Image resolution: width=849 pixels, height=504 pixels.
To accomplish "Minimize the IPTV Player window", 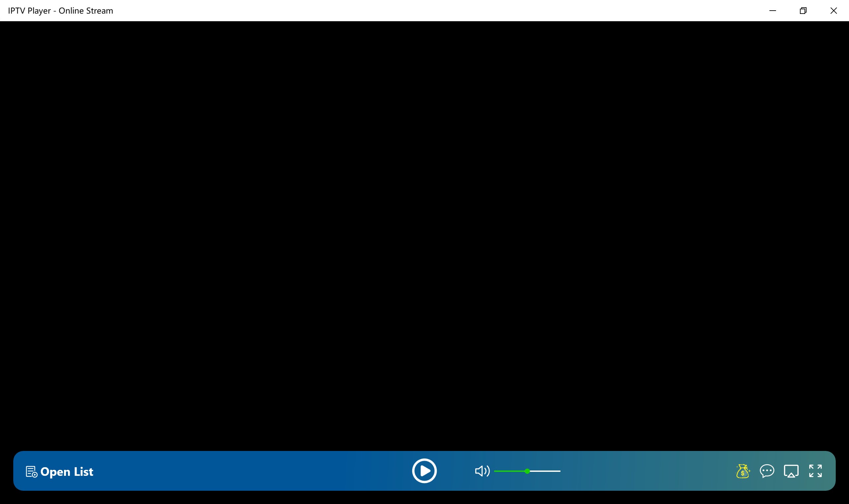I will coord(773,11).
